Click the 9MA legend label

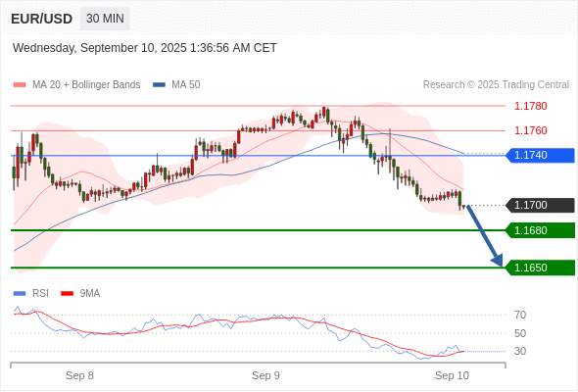(90, 293)
